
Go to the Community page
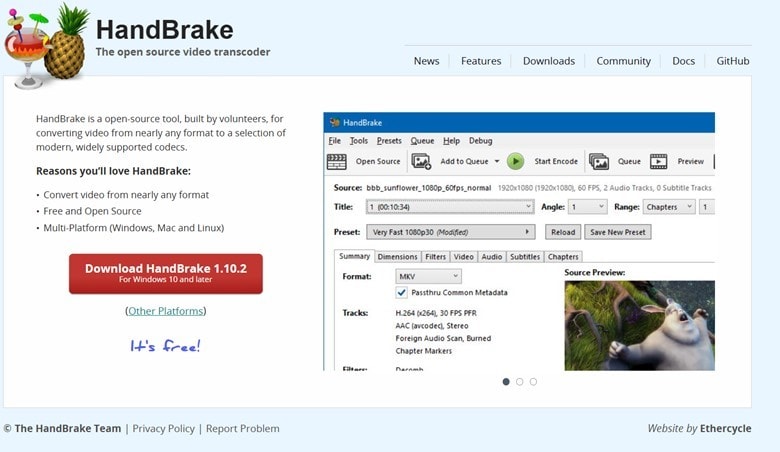pos(623,61)
